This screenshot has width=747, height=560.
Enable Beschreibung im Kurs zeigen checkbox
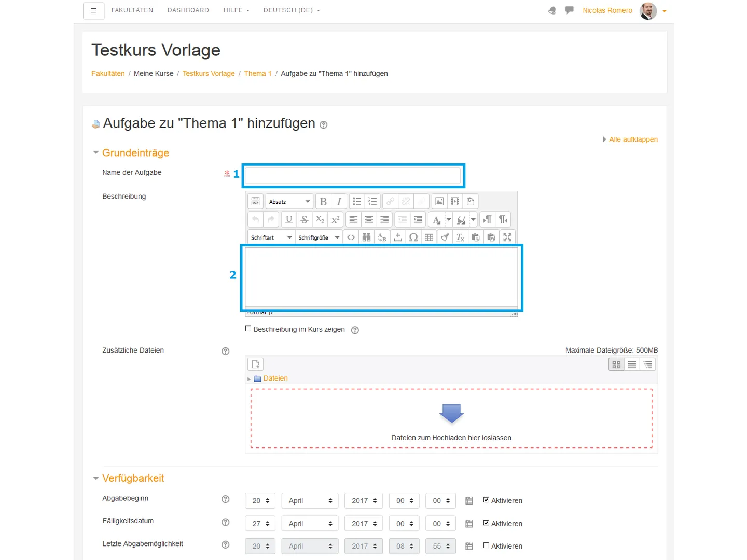click(248, 329)
